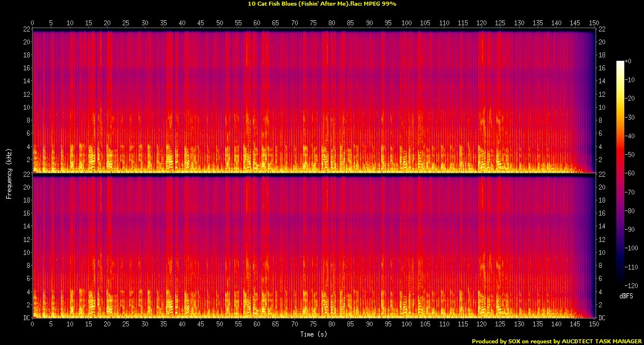Click the 'dBFS' unit label
This screenshot has width=644, height=345.
click(x=625, y=295)
